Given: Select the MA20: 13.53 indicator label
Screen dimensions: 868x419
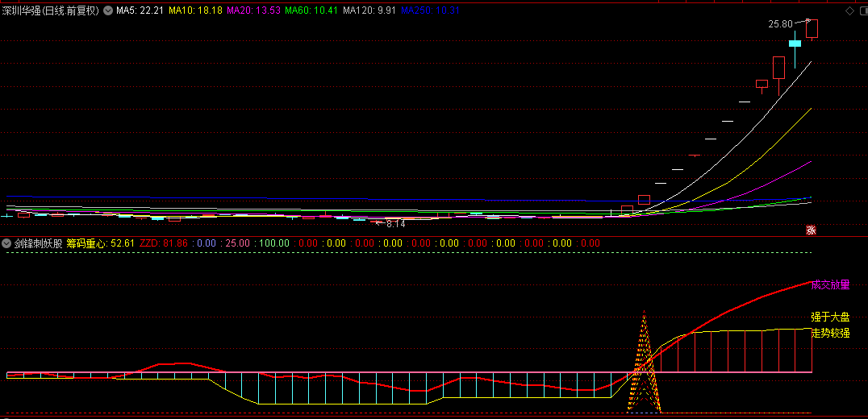Looking at the screenshot, I should (x=253, y=10).
